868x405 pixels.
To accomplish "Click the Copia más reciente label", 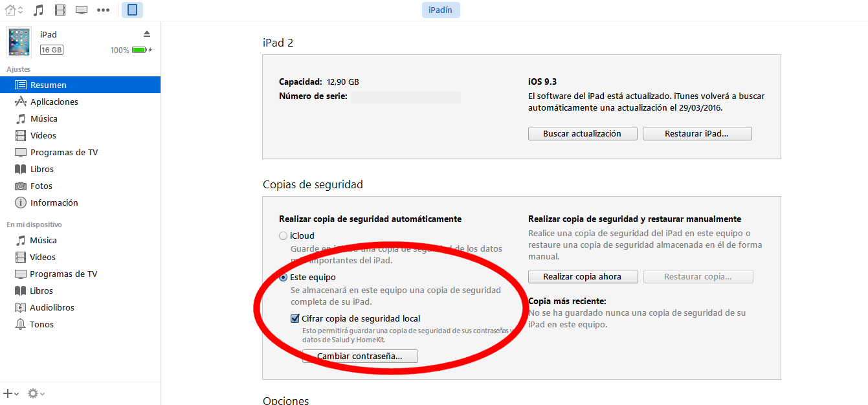I will (x=567, y=301).
